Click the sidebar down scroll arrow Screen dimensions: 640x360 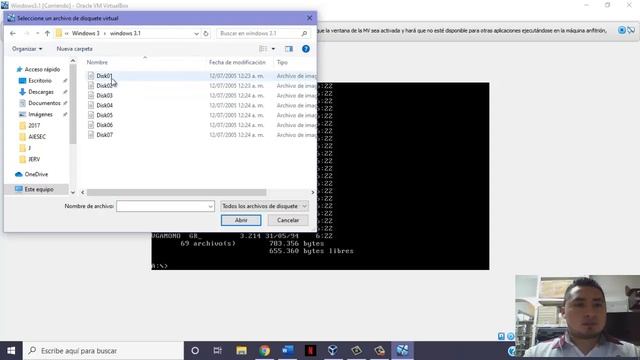(x=73, y=192)
